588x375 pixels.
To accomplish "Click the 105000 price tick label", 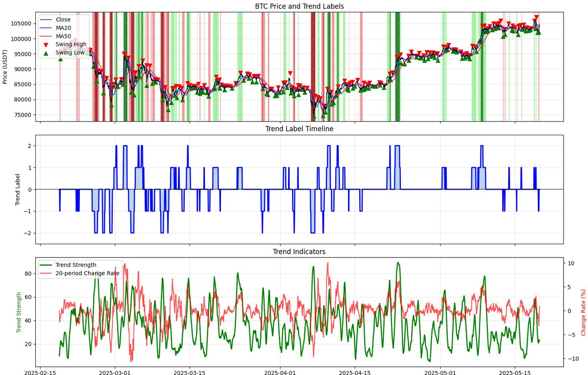I will [22, 24].
